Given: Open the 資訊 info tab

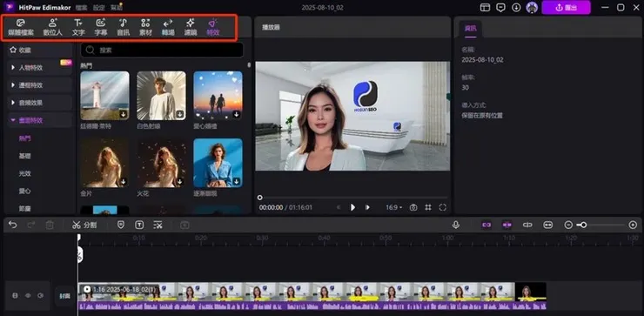Looking at the screenshot, I should click(471, 29).
